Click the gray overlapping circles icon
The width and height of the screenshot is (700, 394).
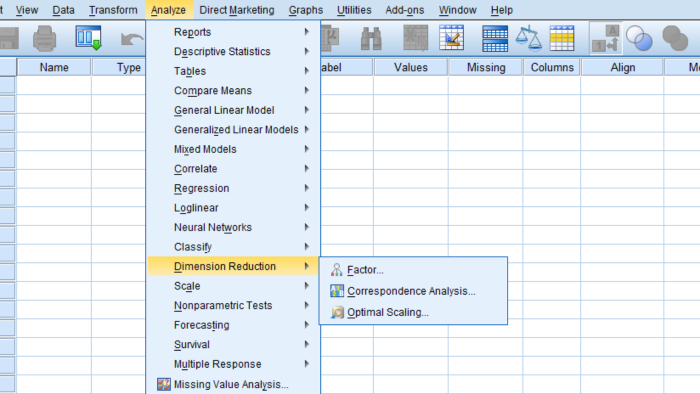point(675,38)
